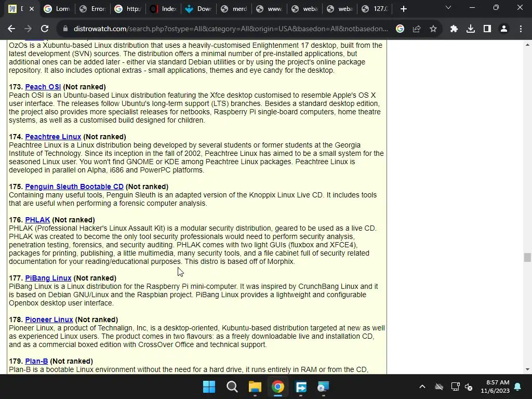Open the blue arrow taskbar app
This screenshot has height=399, width=532.
(x=301, y=387)
